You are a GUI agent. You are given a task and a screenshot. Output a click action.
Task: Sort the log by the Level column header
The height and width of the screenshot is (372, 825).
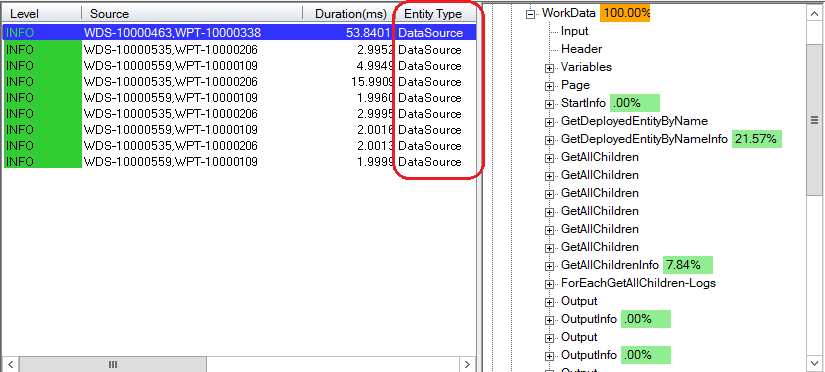[42, 14]
